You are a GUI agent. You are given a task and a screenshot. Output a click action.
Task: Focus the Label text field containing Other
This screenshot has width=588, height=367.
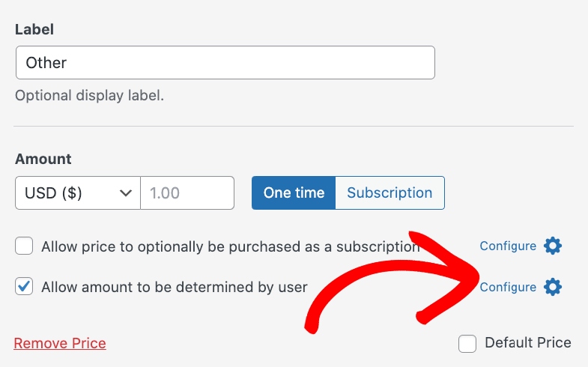(x=225, y=63)
